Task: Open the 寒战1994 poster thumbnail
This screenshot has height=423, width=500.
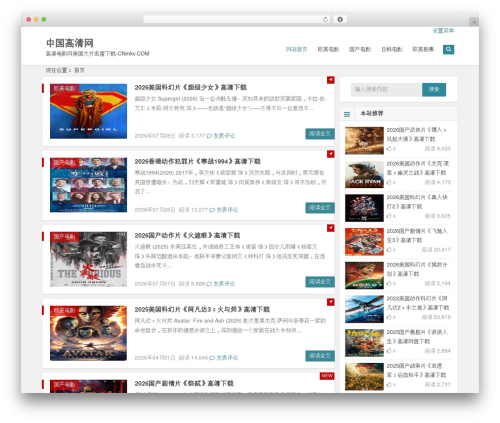Action: pos(88,185)
